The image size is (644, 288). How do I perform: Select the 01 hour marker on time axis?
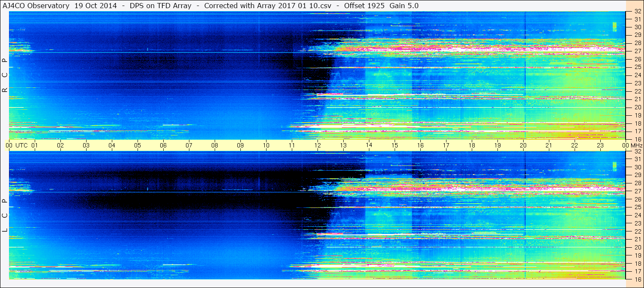click(35, 145)
